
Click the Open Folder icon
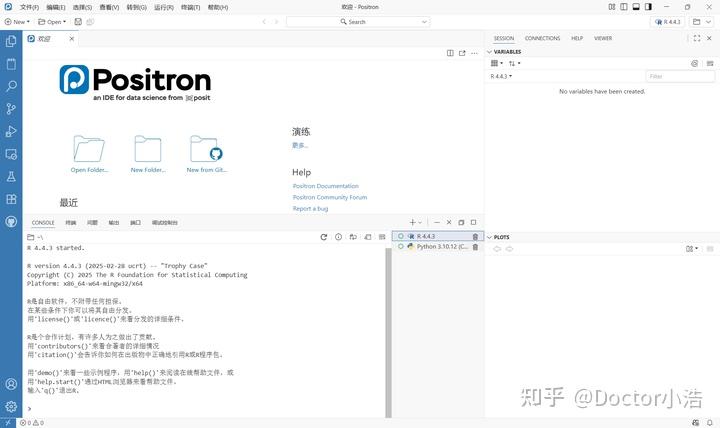point(89,148)
